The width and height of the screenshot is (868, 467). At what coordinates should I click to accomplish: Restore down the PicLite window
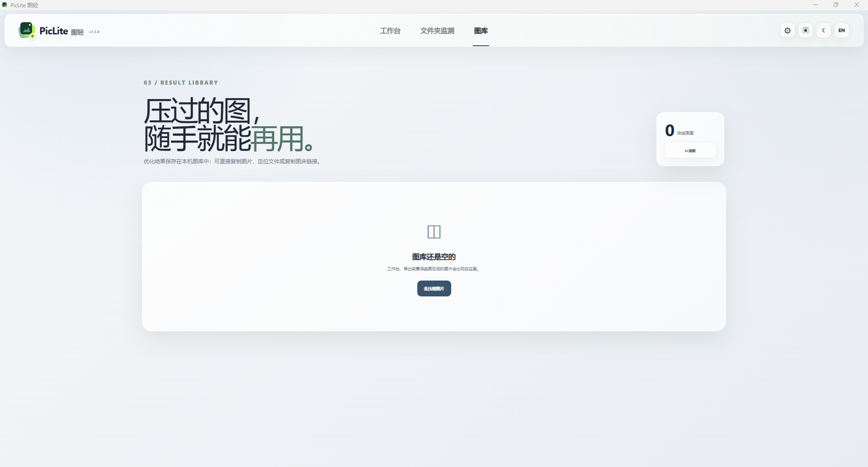click(x=836, y=5)
